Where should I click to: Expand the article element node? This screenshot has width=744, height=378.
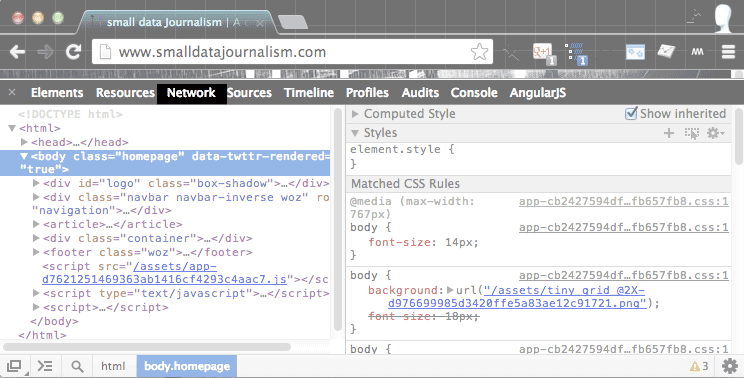tap(36, 224)
